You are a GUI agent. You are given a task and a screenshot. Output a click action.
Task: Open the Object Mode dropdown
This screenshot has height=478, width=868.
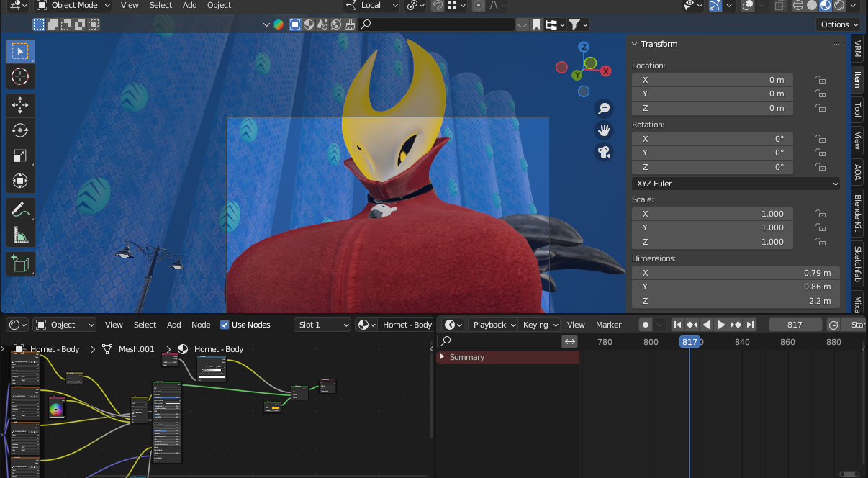click(73, 5)
